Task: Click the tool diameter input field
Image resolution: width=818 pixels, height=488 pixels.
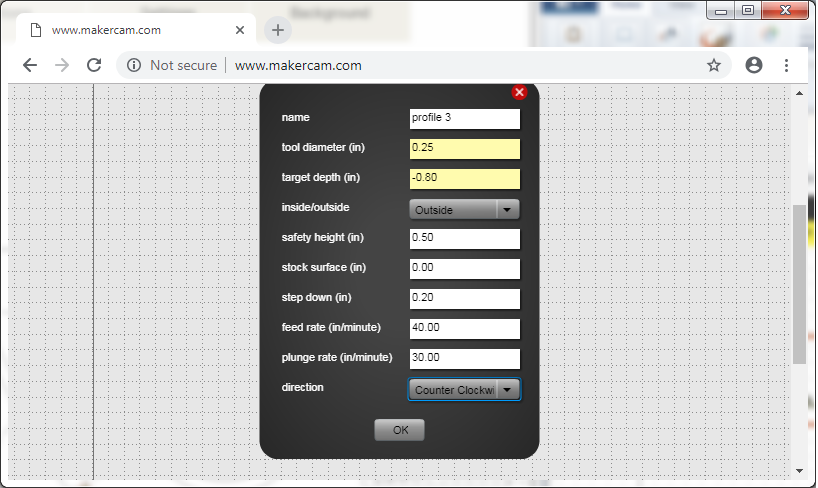Action: 465,149
